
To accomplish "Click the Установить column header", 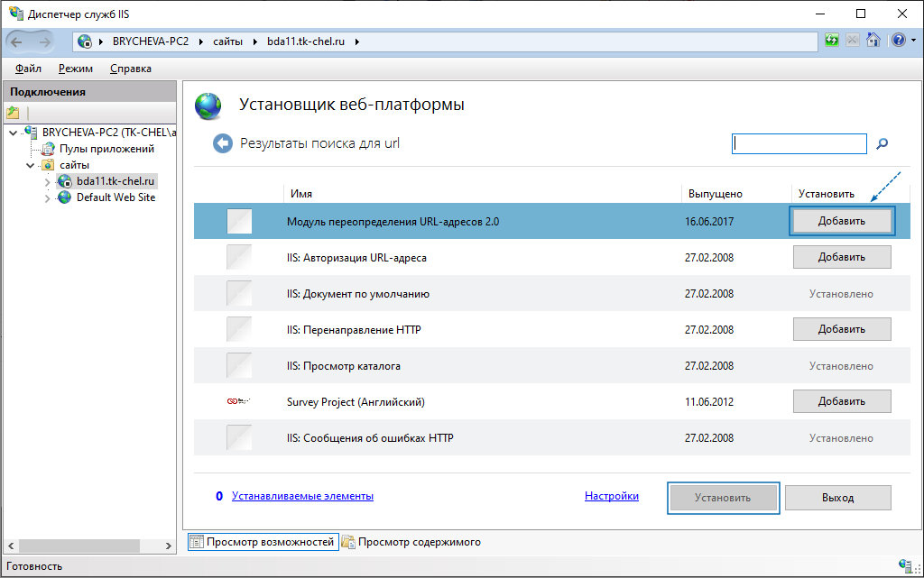I will point(827,194).
